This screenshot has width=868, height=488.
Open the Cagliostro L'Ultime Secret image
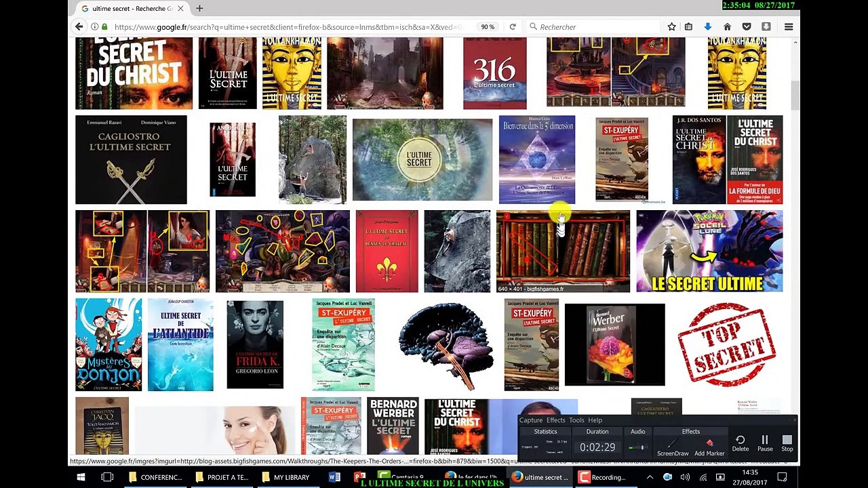click(x=131, y=160)
